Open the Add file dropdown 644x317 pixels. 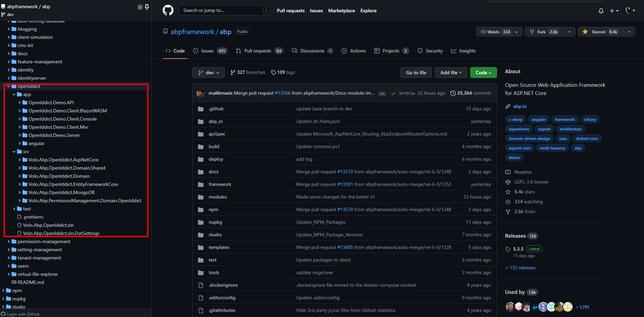tap(451, 73)
